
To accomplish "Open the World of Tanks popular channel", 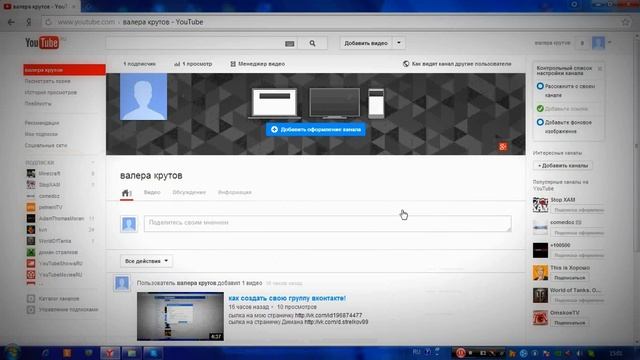I will 575,290.
